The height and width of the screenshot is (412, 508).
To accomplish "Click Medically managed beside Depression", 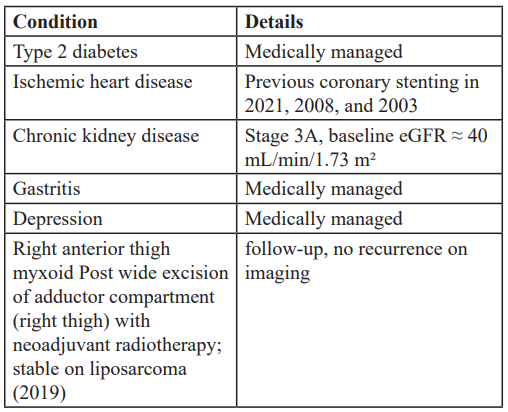I will click(x=324, y=219).
